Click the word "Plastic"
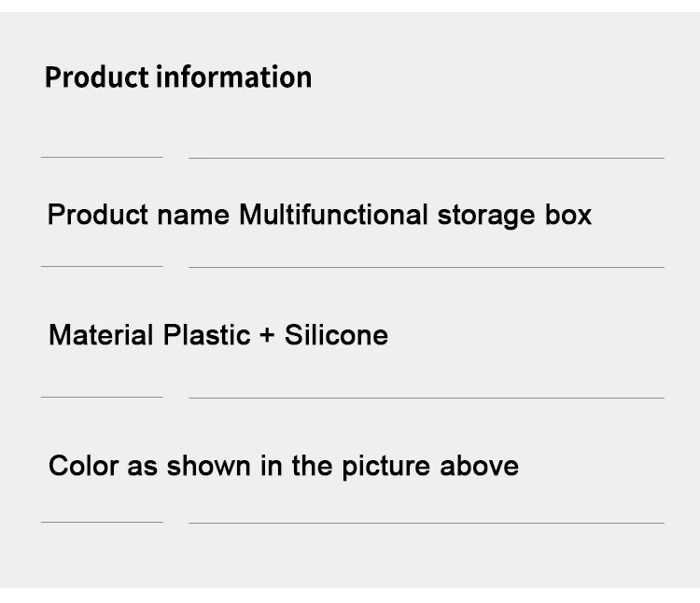Screen dimensions: 700x603 207,335
